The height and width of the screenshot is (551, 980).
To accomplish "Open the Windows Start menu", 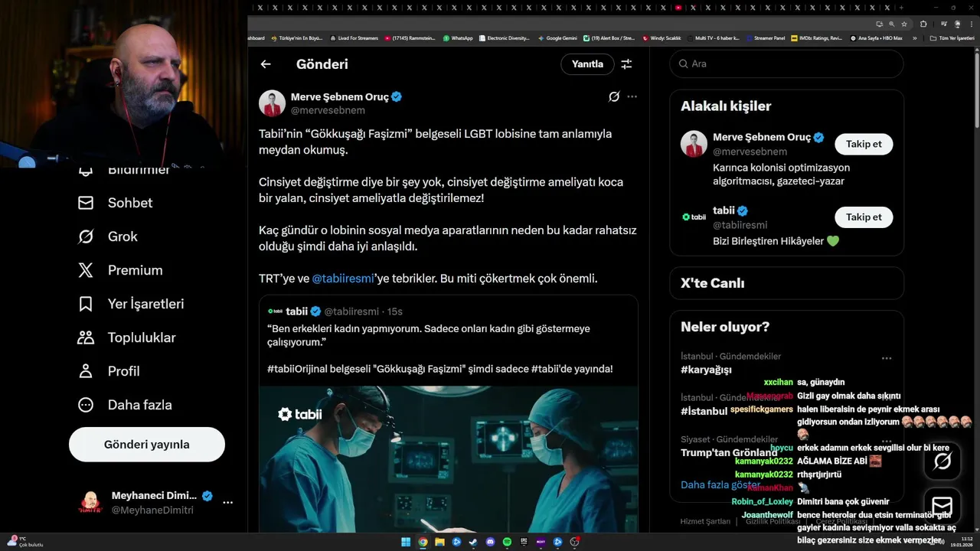I will pyautogui.click(x=406, y=542).
